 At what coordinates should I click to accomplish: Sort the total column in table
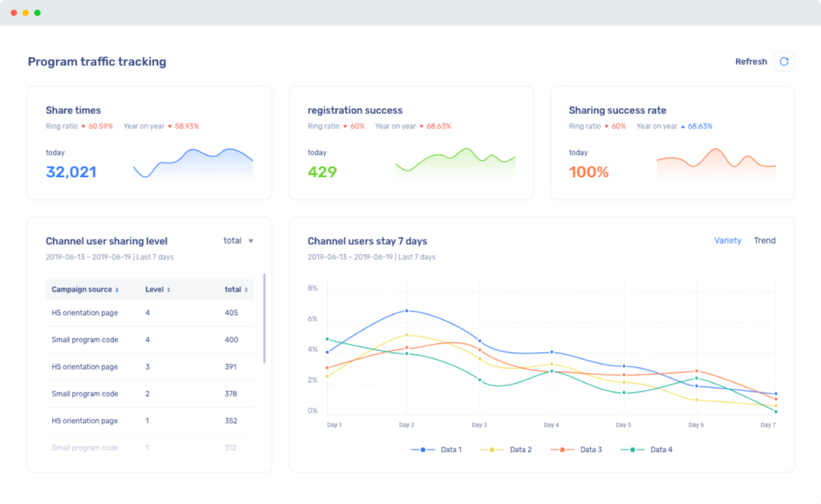coord(245,289)
